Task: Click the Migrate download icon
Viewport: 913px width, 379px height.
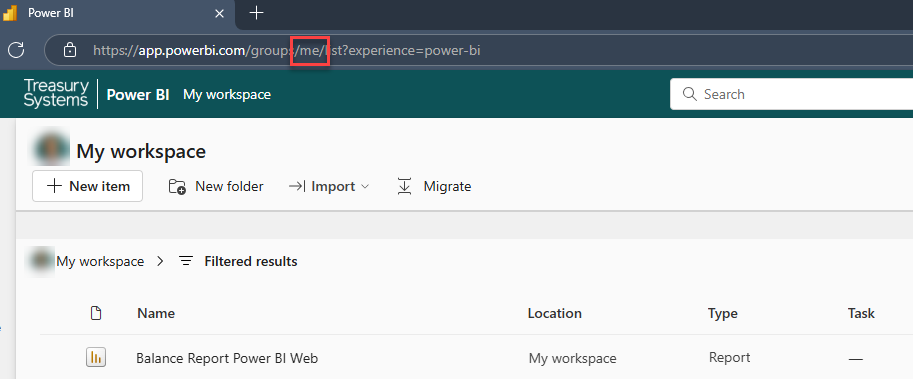Action: tap(404, 186)
